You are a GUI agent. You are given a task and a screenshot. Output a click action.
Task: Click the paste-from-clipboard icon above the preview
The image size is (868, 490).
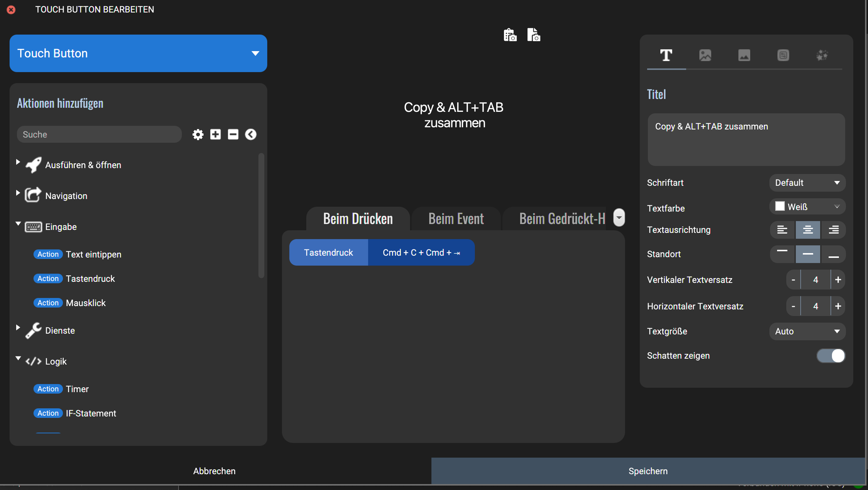coord(510,35)
